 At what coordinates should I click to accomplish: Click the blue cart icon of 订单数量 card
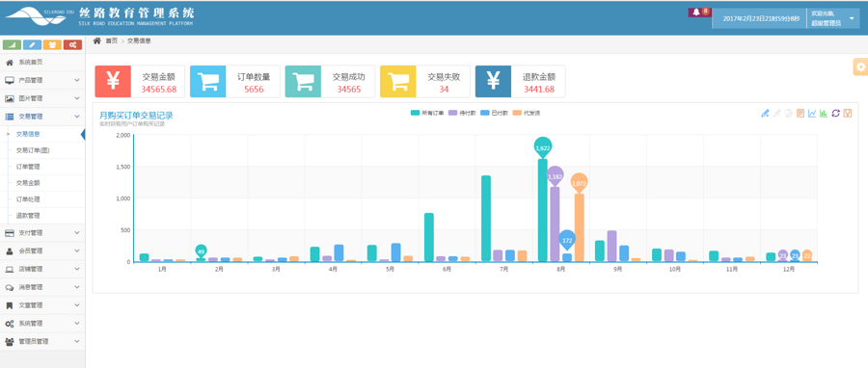pyautogui.click(x=208, y=81)
